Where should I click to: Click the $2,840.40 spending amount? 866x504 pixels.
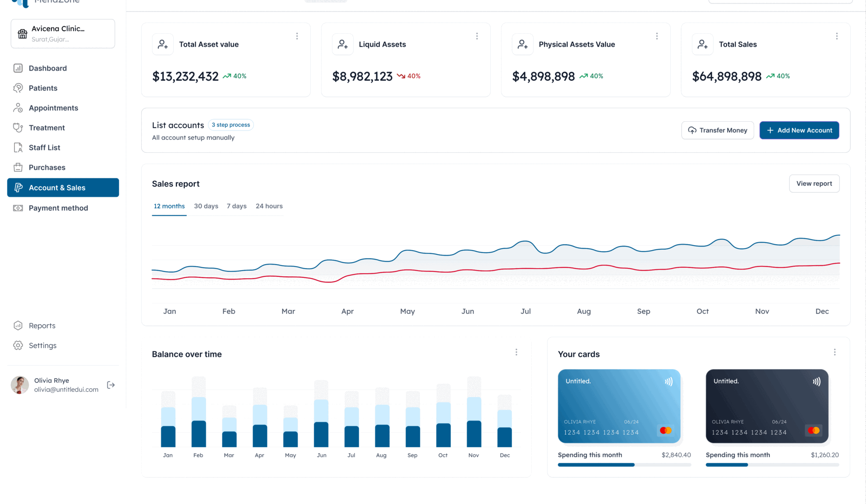coord(676,455)
